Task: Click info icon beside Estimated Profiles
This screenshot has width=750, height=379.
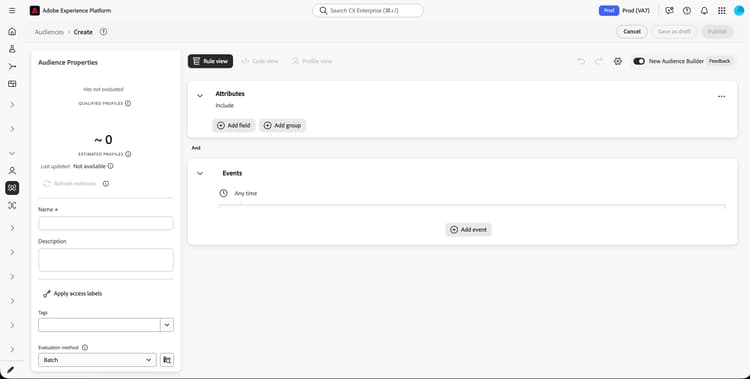Action: [x=128, y=154]
